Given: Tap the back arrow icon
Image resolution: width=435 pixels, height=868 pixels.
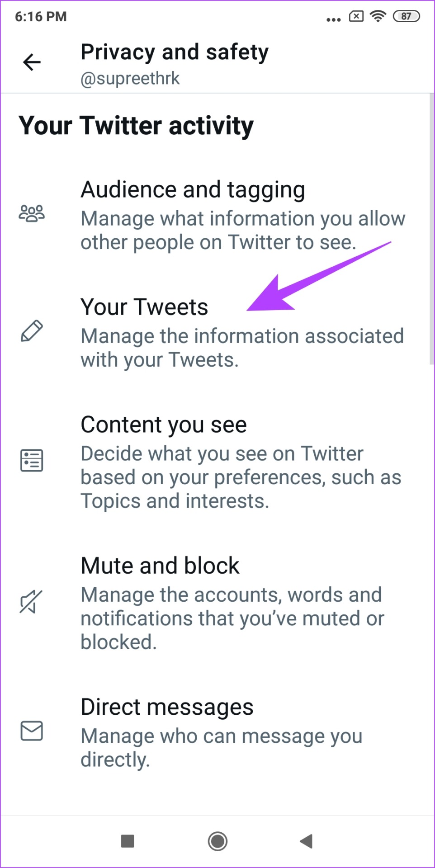Looking at the screenshot, I should (32, 62).
